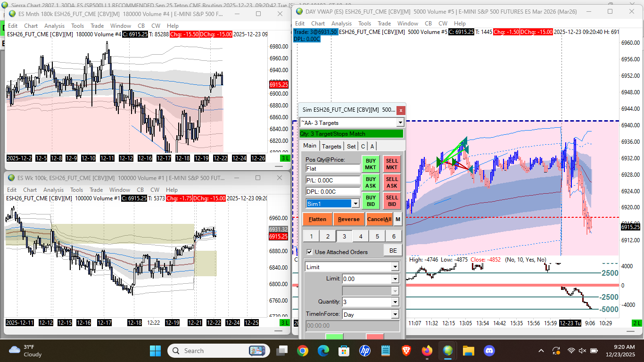Click the ES Mnth 180k window title icon

[x=12, y=14]
